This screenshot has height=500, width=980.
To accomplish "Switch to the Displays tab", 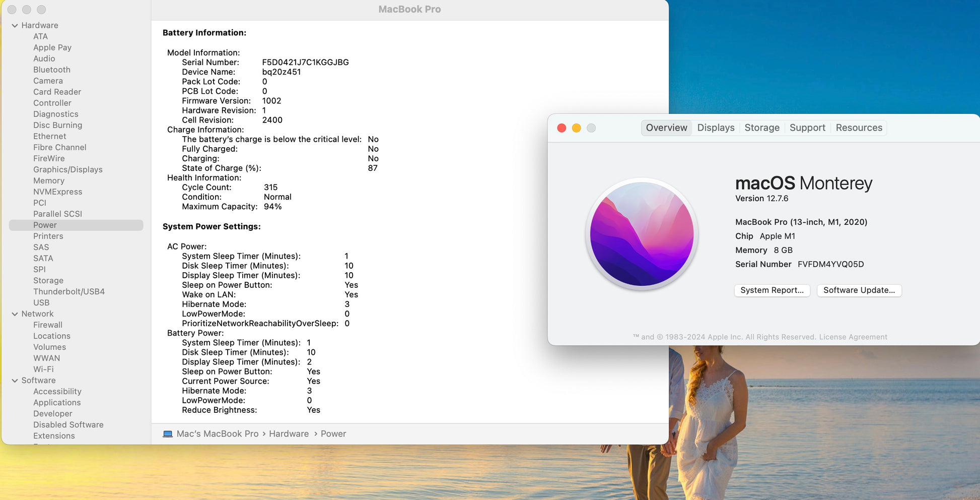I will pos(716,128).
